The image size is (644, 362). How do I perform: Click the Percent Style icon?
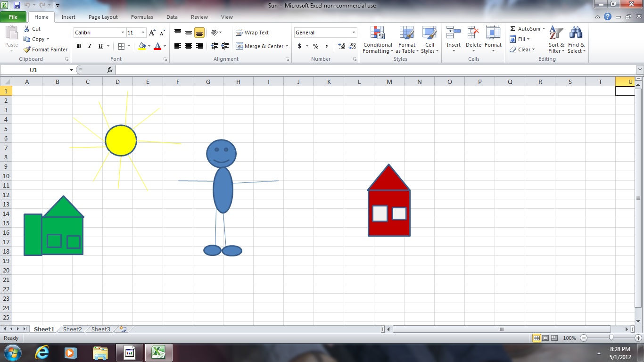[x=315, y=46]
